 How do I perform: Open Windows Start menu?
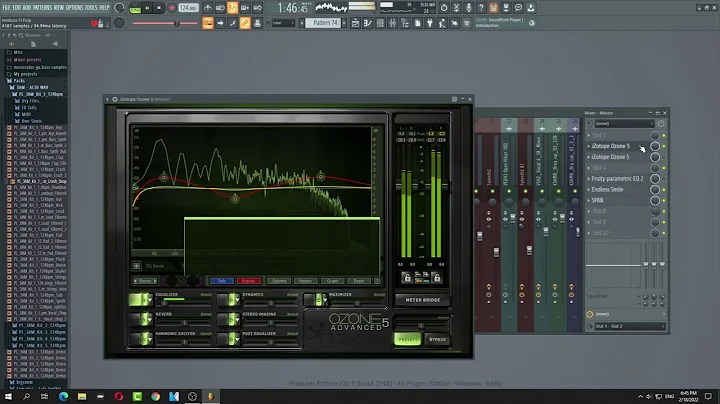click(x=8, y=396)
